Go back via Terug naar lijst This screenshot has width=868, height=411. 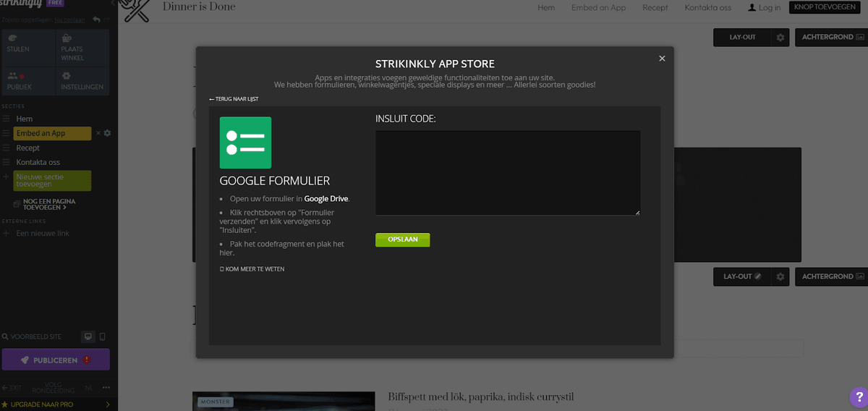pos(234,98)
